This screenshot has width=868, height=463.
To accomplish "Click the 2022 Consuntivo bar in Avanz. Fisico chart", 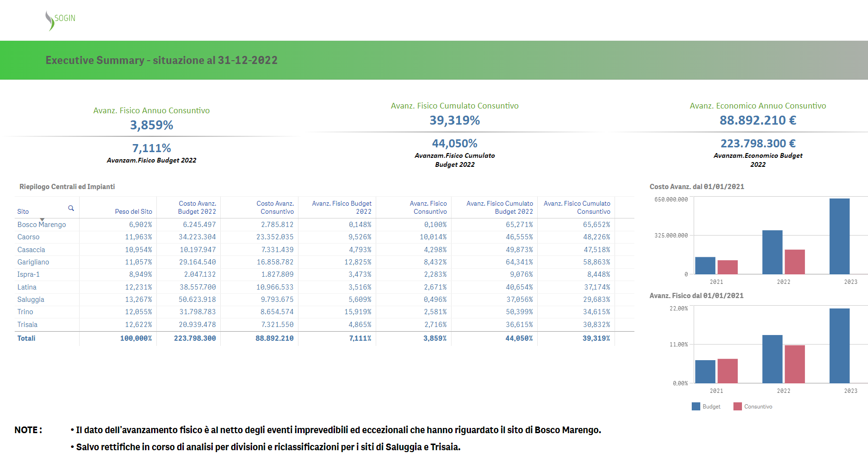I will [795, 364].
